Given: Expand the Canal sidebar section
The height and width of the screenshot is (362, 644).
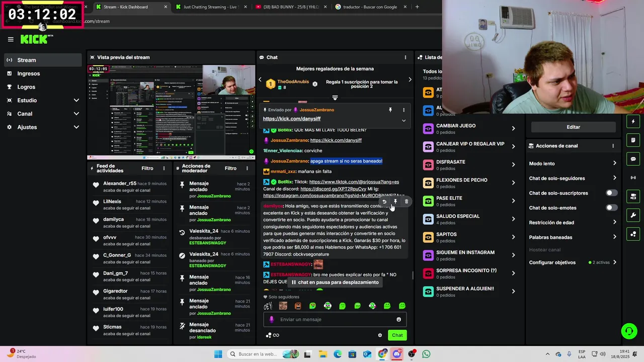Looking at the screenshot, I should coord(43,114).
